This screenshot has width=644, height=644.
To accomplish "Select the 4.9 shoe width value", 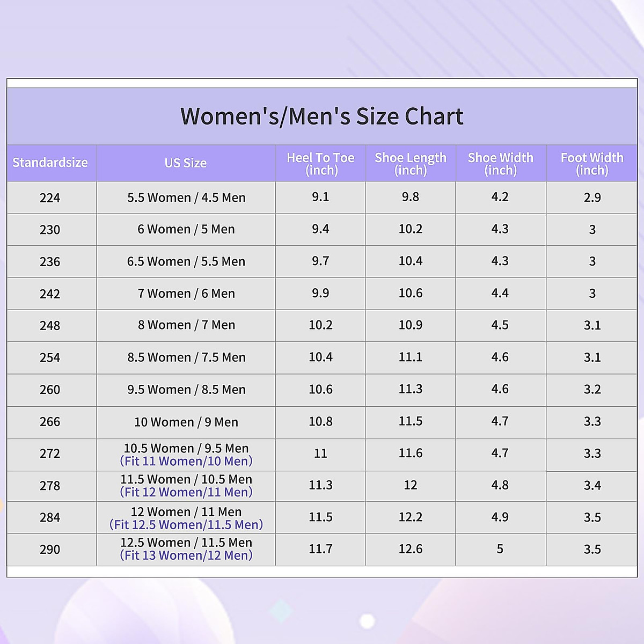I will coord(500,517).
